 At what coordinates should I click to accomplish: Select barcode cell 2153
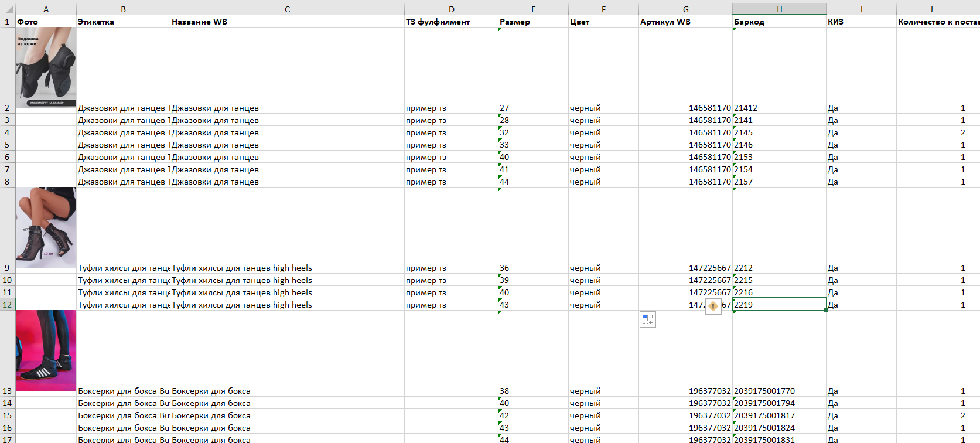[x=779, y=157]
